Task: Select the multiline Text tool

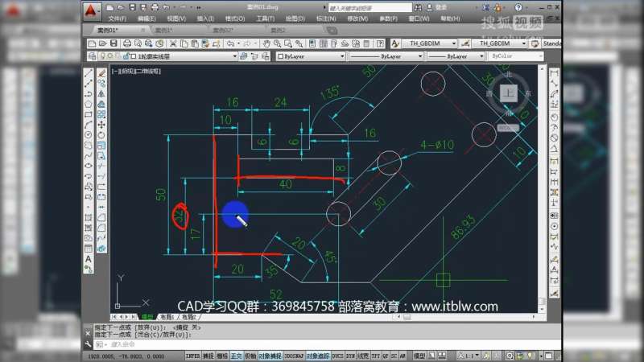Action: [x=89, y=259]
